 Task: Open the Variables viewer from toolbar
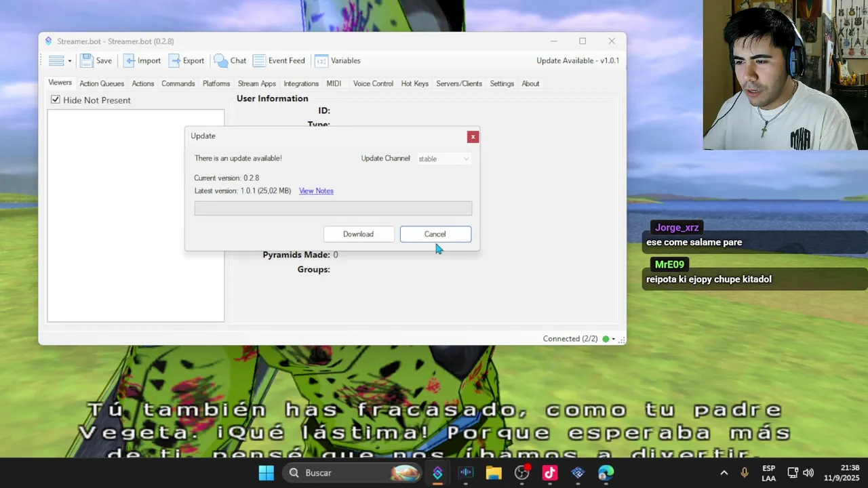[338, 61]
